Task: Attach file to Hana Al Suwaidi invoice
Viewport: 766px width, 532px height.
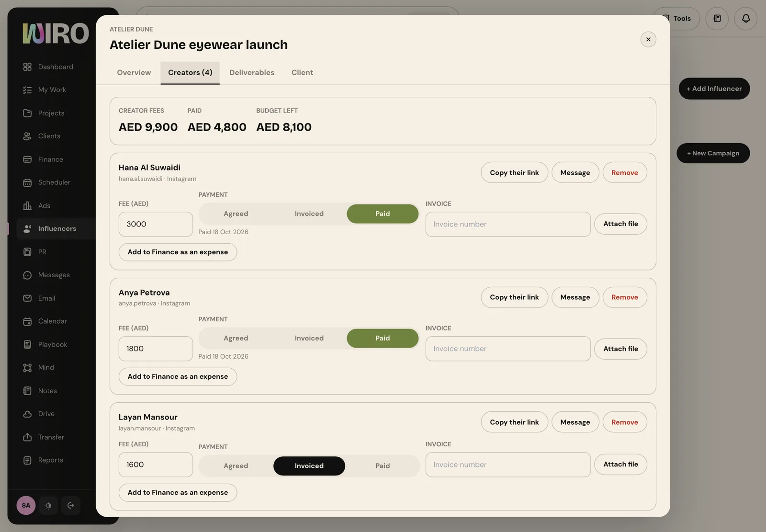Action: (620, 224)
